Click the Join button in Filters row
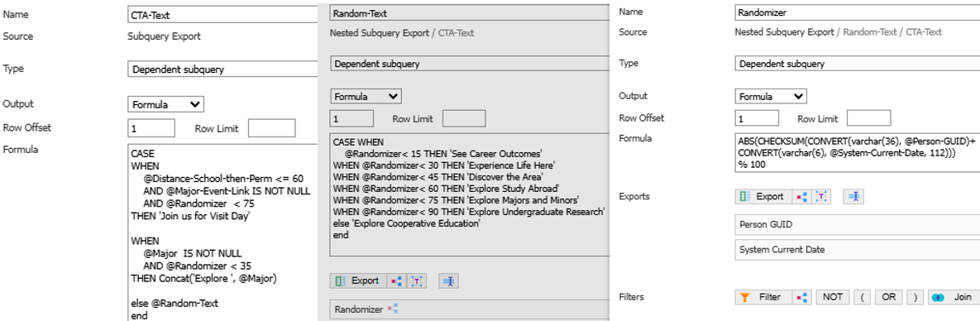The image size is (980, 321). (954, 297)
